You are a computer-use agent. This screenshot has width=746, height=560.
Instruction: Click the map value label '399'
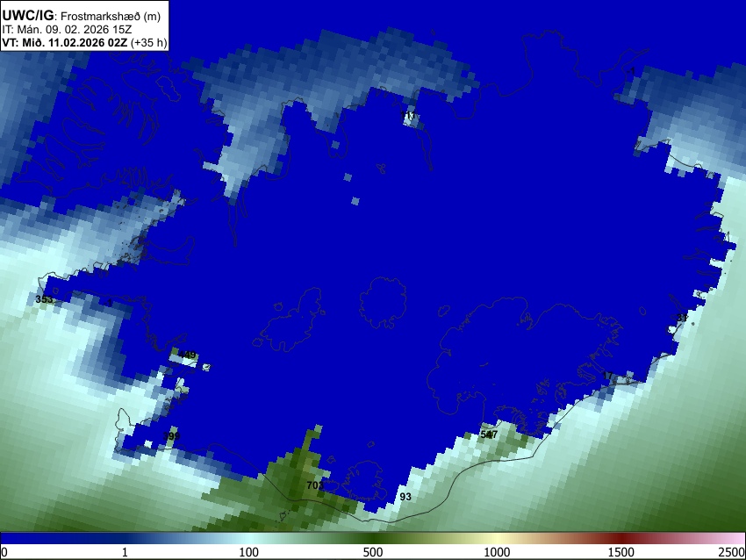171,436
